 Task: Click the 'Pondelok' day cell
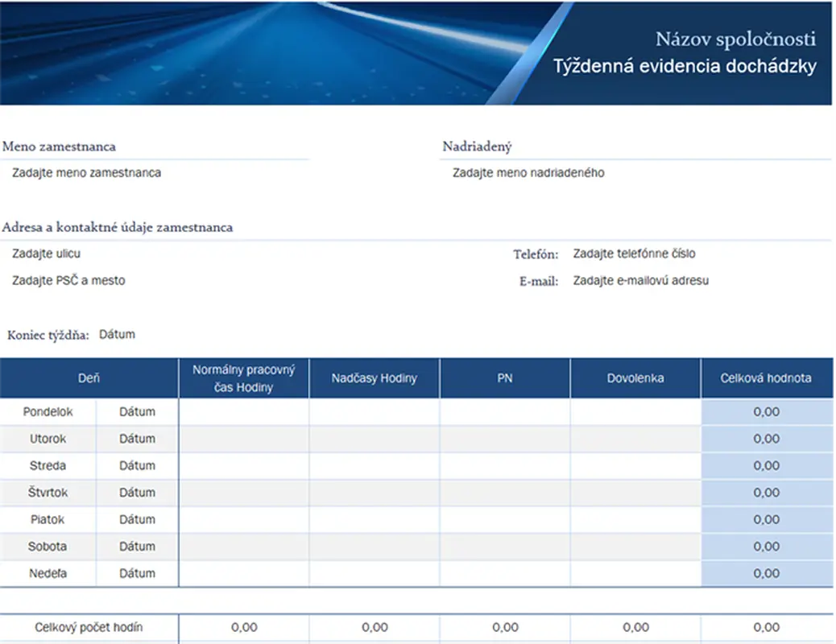(48, 411)
